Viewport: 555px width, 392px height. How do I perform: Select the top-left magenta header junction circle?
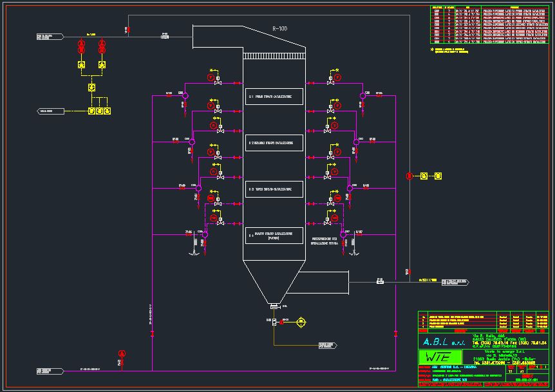coord(185,96)
